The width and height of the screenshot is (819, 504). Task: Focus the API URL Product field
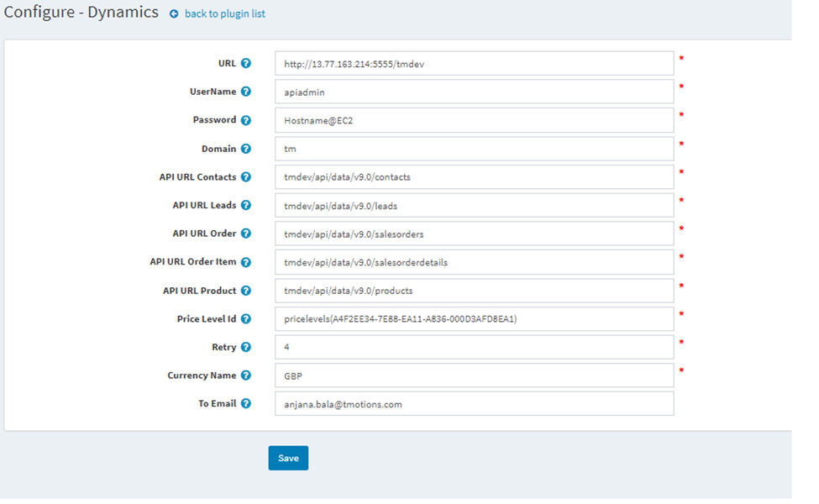click(x=475, y=291)
